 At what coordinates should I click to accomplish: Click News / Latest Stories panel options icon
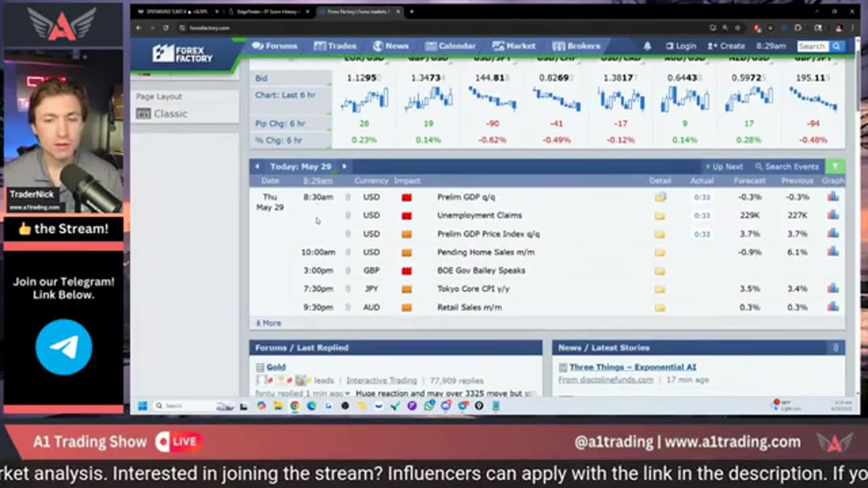click(x=835, y=348)
